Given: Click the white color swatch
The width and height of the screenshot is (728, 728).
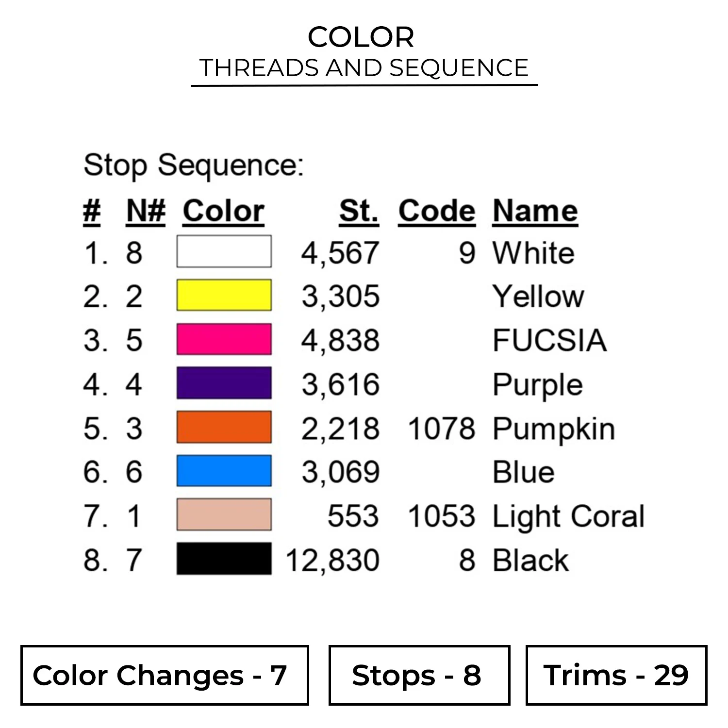Looking at the screenshot, I should coord(224,251).
